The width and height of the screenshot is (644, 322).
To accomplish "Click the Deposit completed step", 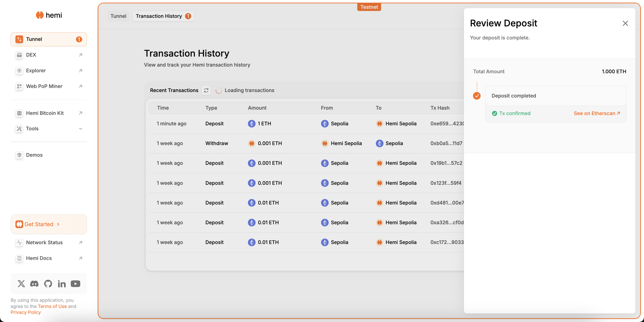I will pyautogui.click(x=555, y=96).
